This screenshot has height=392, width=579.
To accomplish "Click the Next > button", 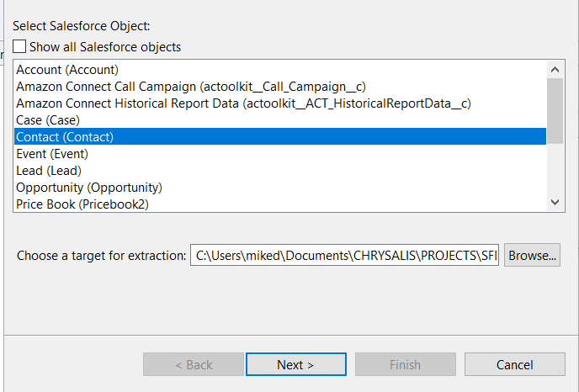I will [x=296, y=364].
